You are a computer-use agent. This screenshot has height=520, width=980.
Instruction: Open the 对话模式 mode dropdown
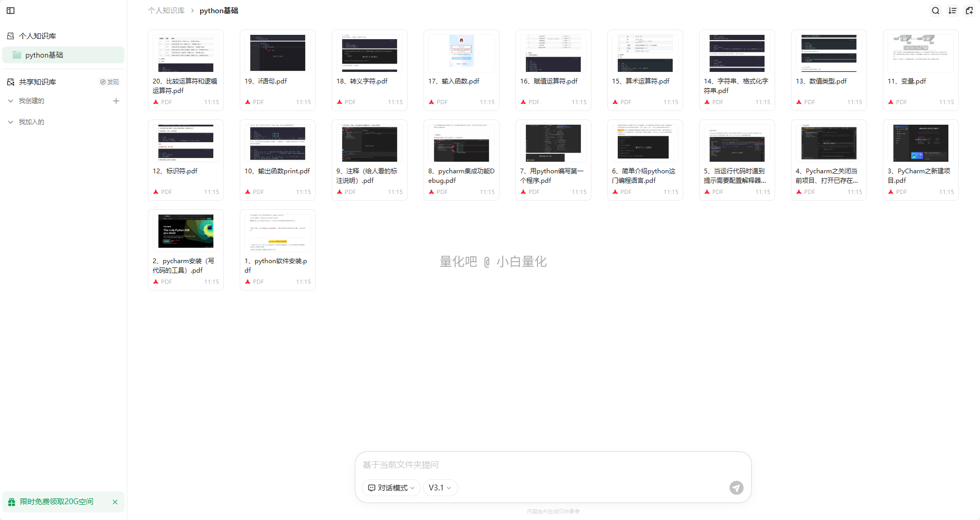pos(391,488)
